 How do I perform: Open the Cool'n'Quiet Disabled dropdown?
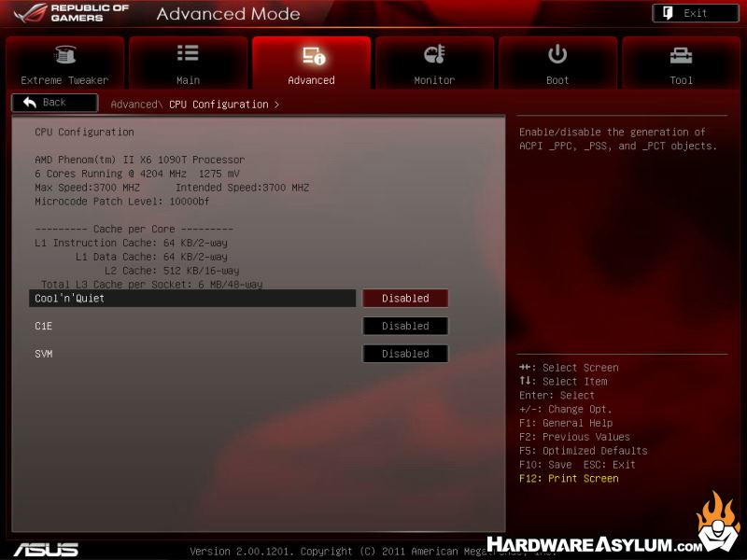(405, 298)
